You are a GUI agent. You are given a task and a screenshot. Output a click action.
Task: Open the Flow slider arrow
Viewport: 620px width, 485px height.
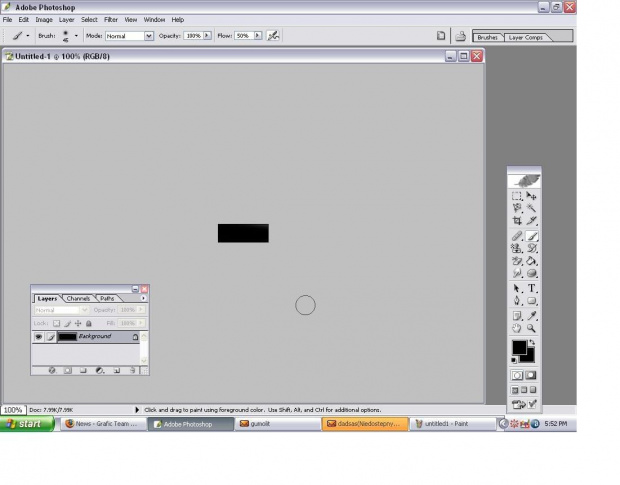(x=257, y=36)
